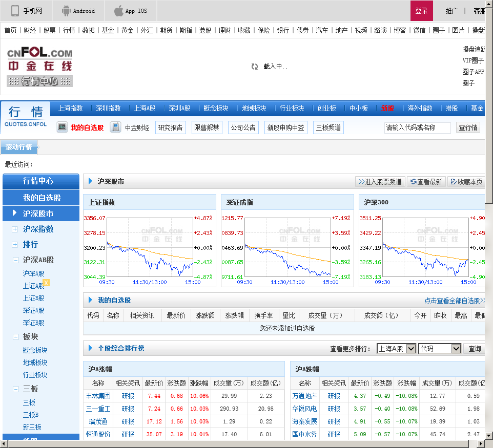
Task: Collapse the 三板 tree node
Action: click(x=15, y=389)
